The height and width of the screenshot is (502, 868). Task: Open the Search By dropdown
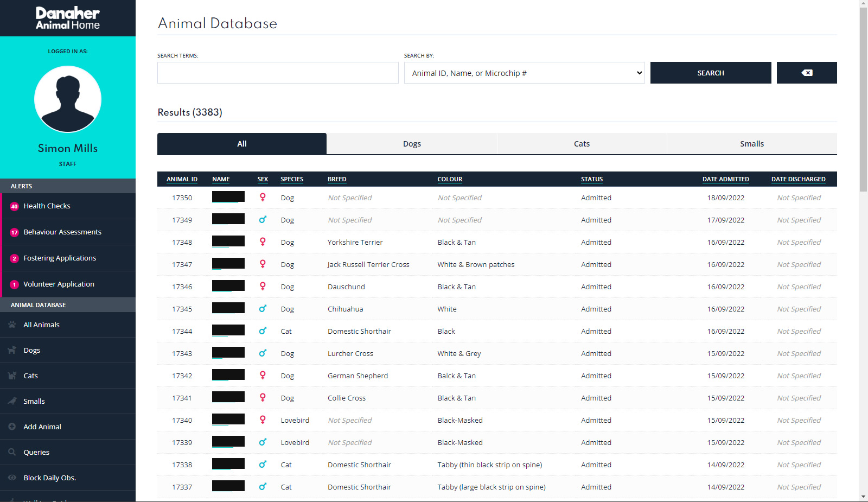(x=524, y=73)
